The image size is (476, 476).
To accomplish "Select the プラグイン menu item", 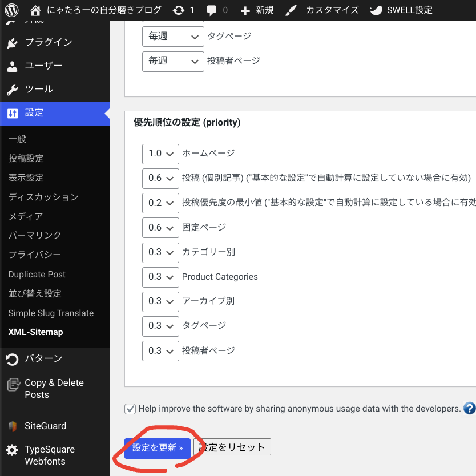I will point(48,42).
